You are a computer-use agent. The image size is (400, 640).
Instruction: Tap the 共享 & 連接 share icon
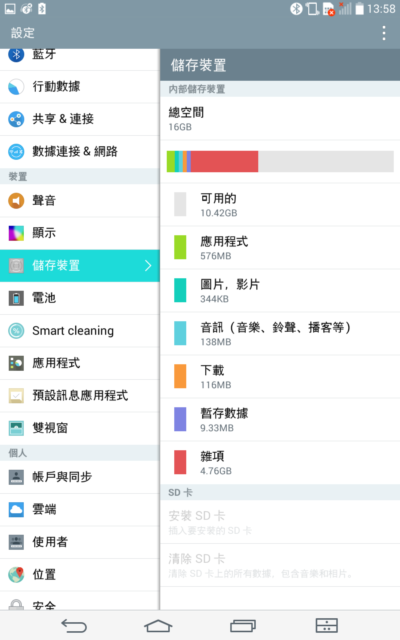(x=16, y=119)
